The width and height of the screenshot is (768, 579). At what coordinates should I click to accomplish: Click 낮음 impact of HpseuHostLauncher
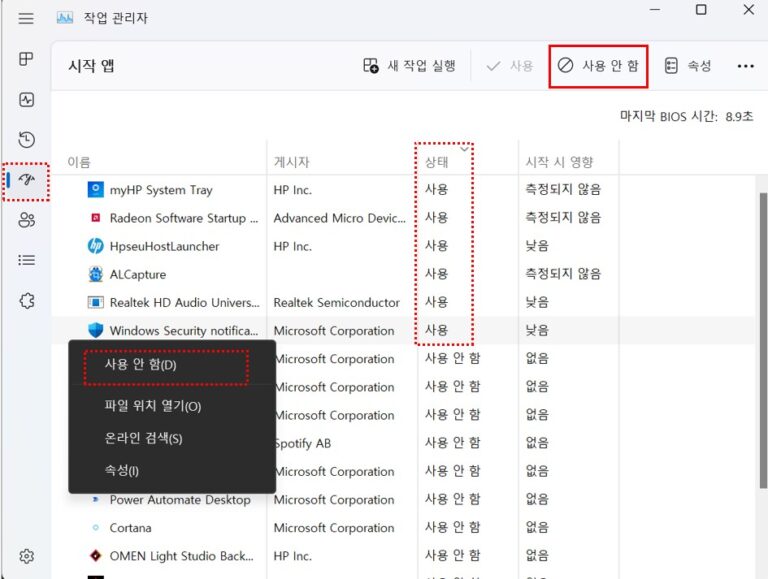click(537, 246)
